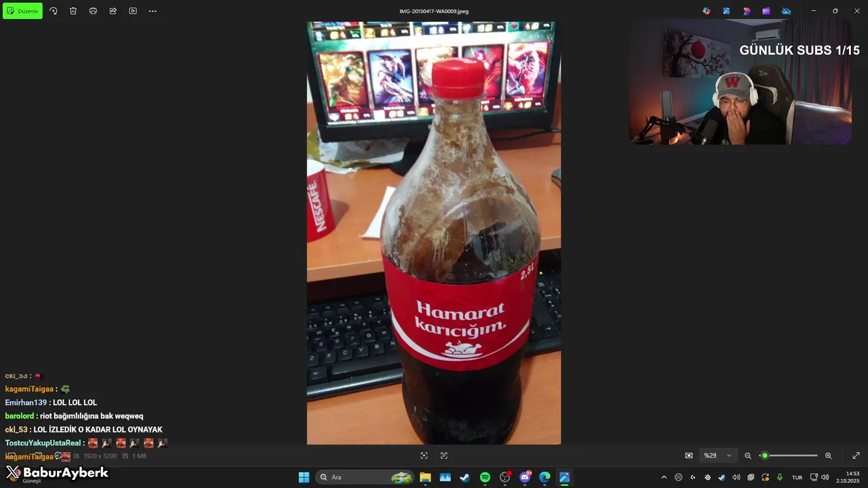Screen dimensions: 868x488
Task: Open the Photos gallery icon in the title bar
Action: 726,11
